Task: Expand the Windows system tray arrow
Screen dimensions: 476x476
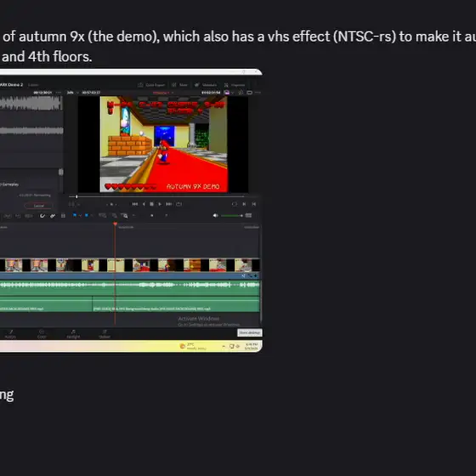Action: coord(224,347)
